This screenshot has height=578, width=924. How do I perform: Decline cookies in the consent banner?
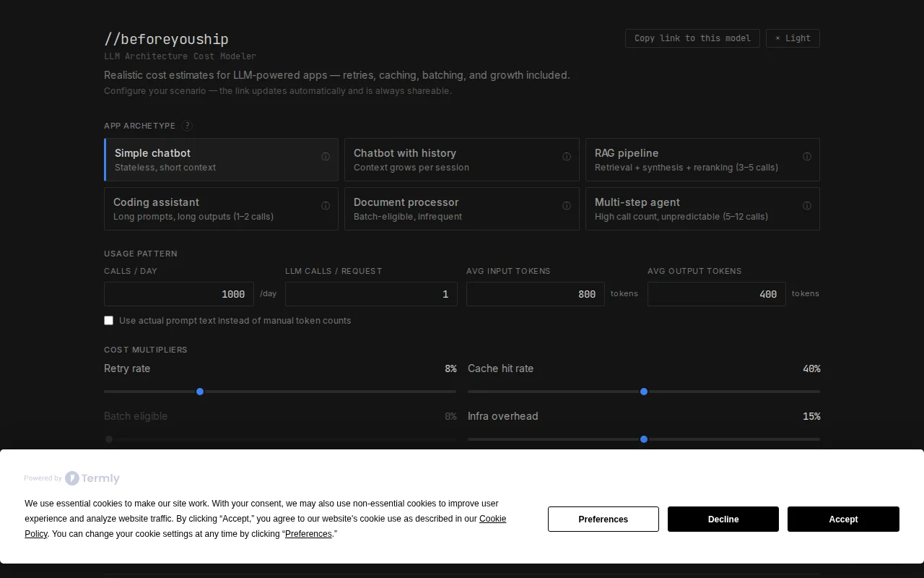tap(723, 519)
